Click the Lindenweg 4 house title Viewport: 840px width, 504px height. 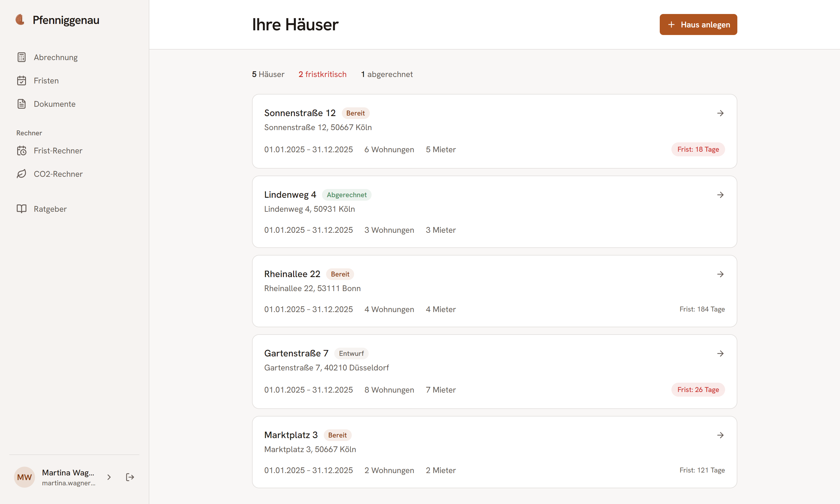click(x=290, y=195)
